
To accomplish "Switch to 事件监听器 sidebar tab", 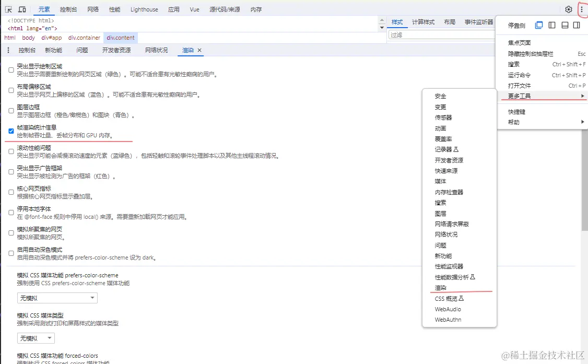I will (x=479, y=22).
